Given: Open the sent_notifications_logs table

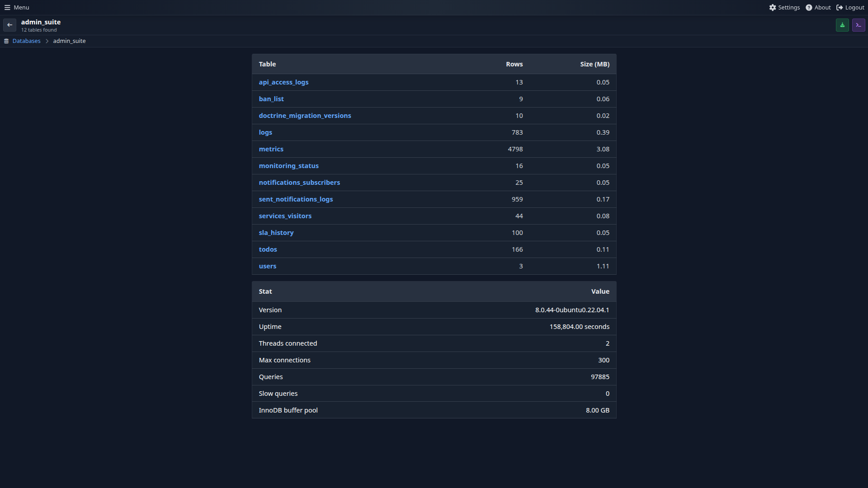Looking at the screenshot, I should pos(296,199).
